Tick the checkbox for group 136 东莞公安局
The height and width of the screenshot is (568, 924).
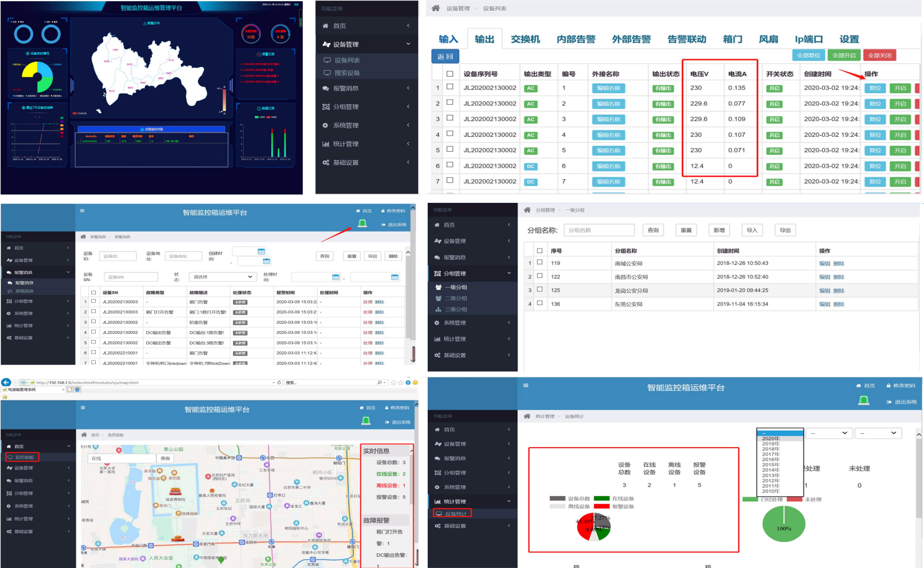(540, 303)
